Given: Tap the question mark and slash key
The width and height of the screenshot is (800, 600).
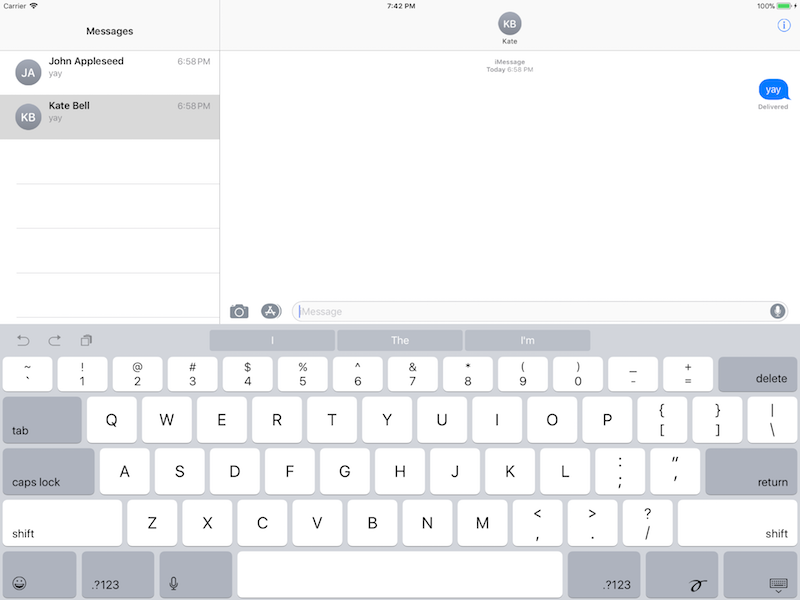Looking at the screenshot, I should [647, 523].
